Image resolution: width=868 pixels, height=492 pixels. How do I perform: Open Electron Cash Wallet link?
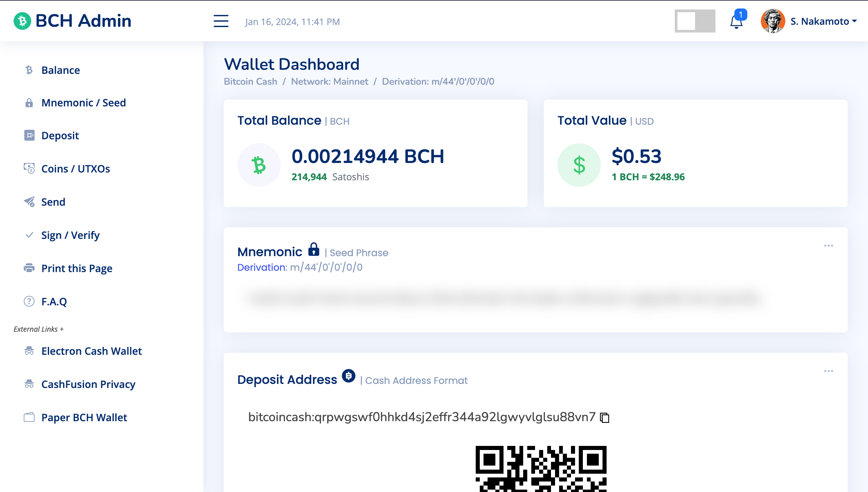[91, 351]
